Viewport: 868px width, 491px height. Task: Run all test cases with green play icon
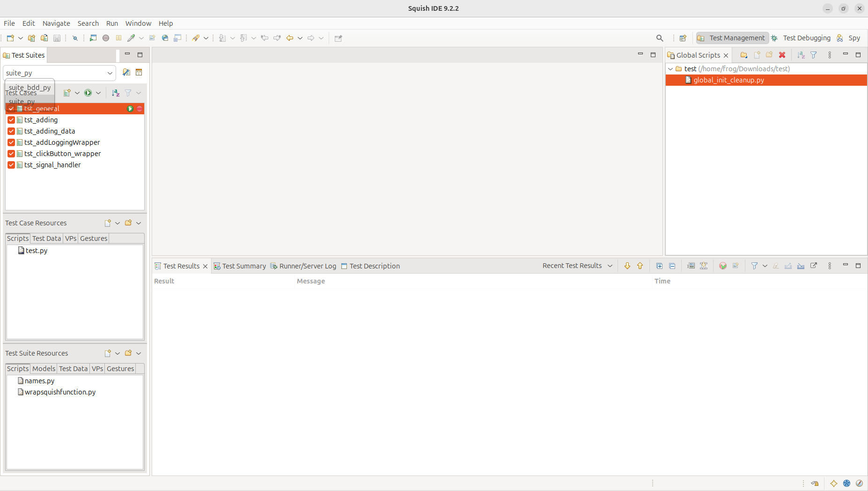[x=88, y=93]
